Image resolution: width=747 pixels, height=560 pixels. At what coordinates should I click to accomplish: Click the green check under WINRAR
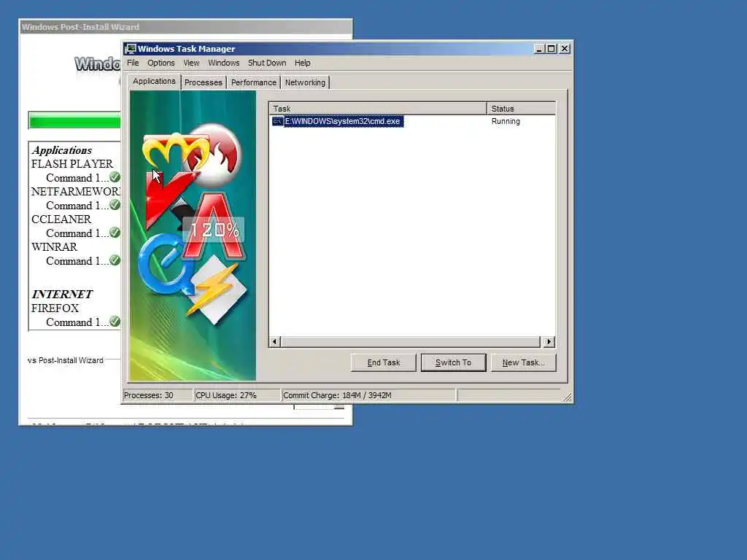[115, 260]
